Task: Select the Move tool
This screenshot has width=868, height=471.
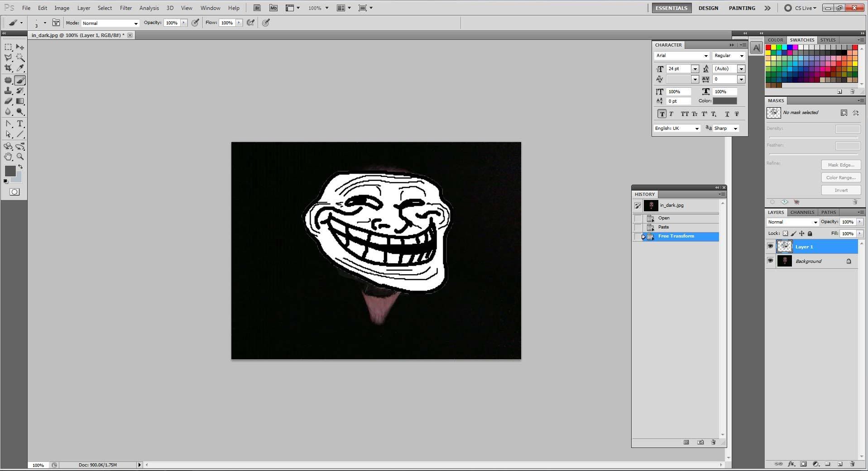Action: click(x=20, y=47)
